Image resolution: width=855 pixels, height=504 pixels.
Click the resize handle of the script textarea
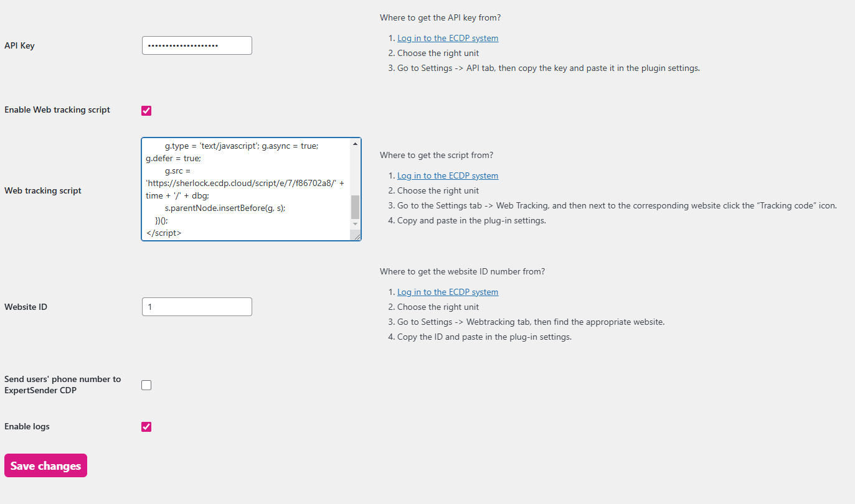[357, 236]
